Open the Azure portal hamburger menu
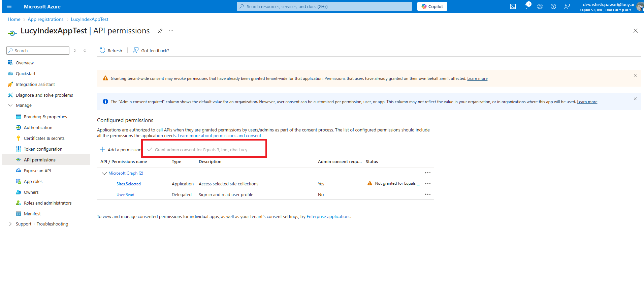The width and height of the screenshot is (644, 304). (9, 6)
